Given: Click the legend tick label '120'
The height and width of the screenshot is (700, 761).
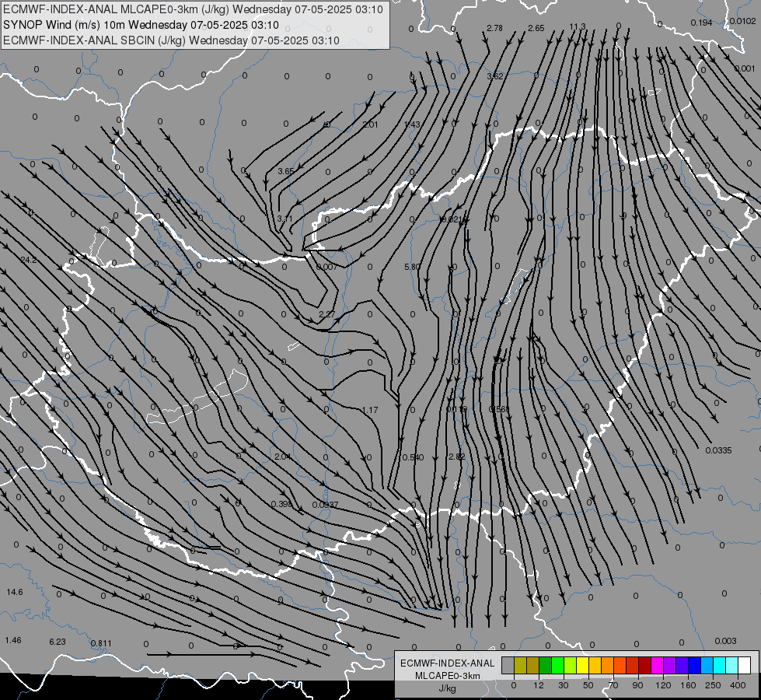Looking at the screenshot, I should (663, 685).
